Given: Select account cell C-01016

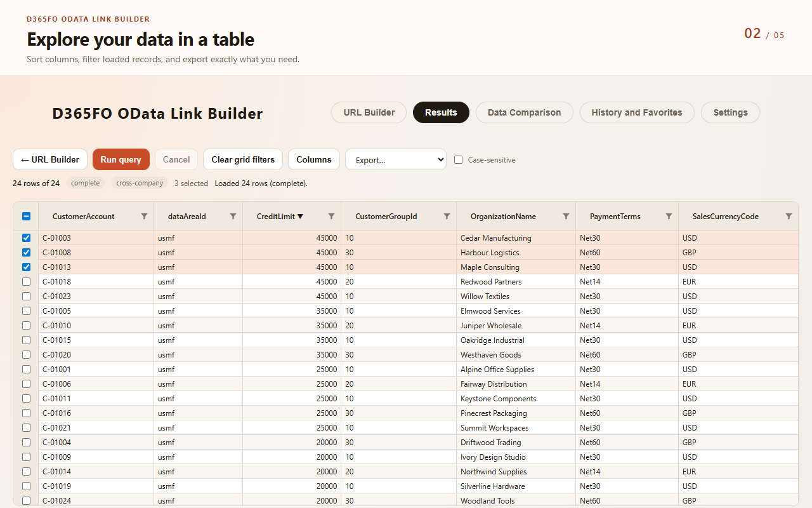Looking at the screenshot, I should coord(96,413).
